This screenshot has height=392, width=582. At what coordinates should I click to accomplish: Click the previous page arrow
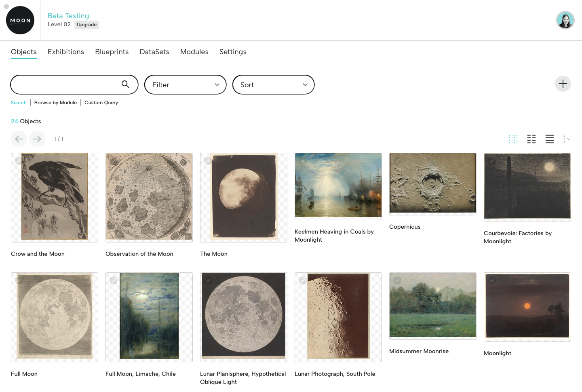coord(19,139)
